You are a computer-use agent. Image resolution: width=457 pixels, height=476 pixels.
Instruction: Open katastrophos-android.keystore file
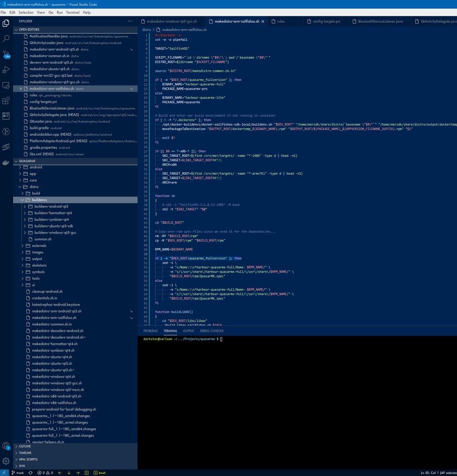pos(75,305)
